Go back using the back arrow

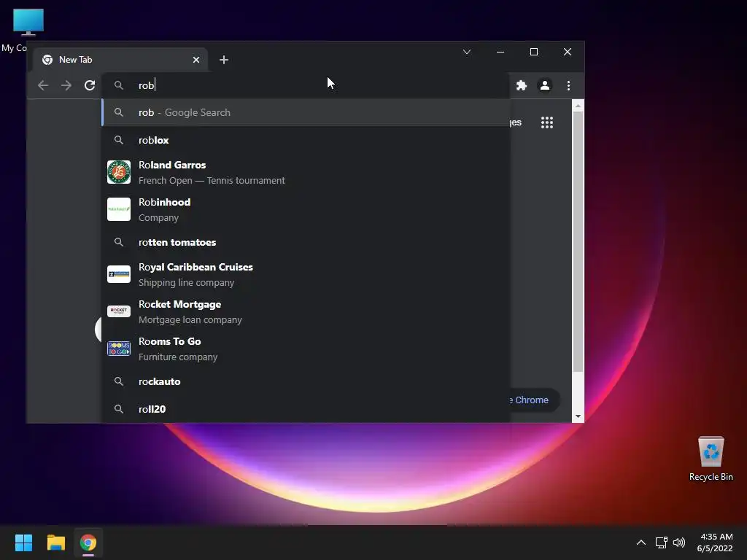43,85
